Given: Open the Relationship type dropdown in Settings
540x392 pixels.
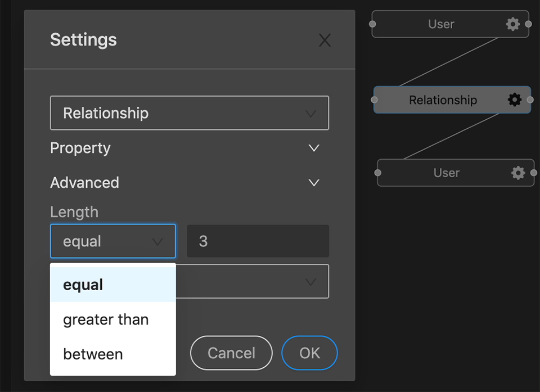Looking at the screenshot, I should coord(189,113).
